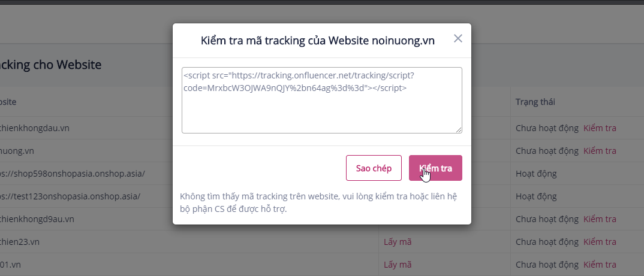The image size is (644, 276).
Task: Click the thienkhongdau.vn website cell
Action: tap(35, 128)
